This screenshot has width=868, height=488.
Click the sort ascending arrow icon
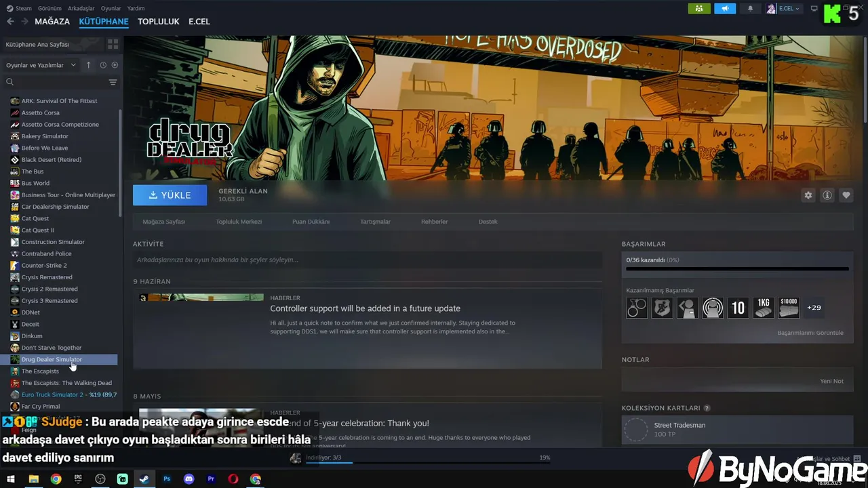tap(88, 65)
